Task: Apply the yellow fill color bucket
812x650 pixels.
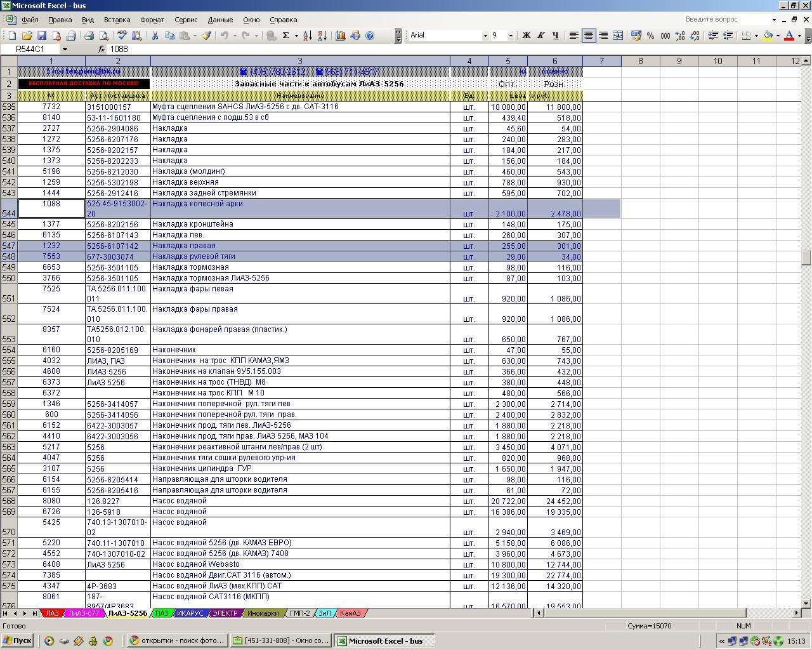Action: click(x=768, y=36)
